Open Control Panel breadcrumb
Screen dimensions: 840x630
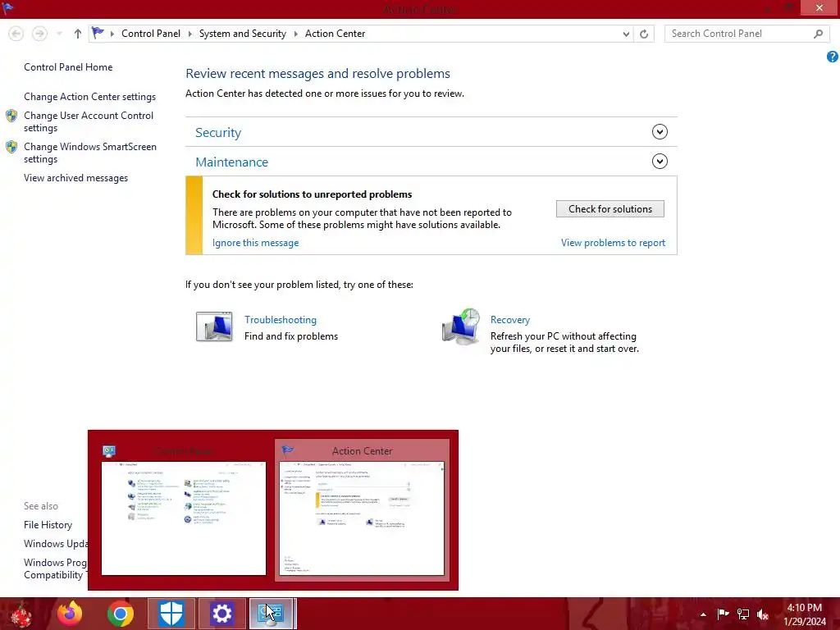pyautogui.click(x=151, y=33)
